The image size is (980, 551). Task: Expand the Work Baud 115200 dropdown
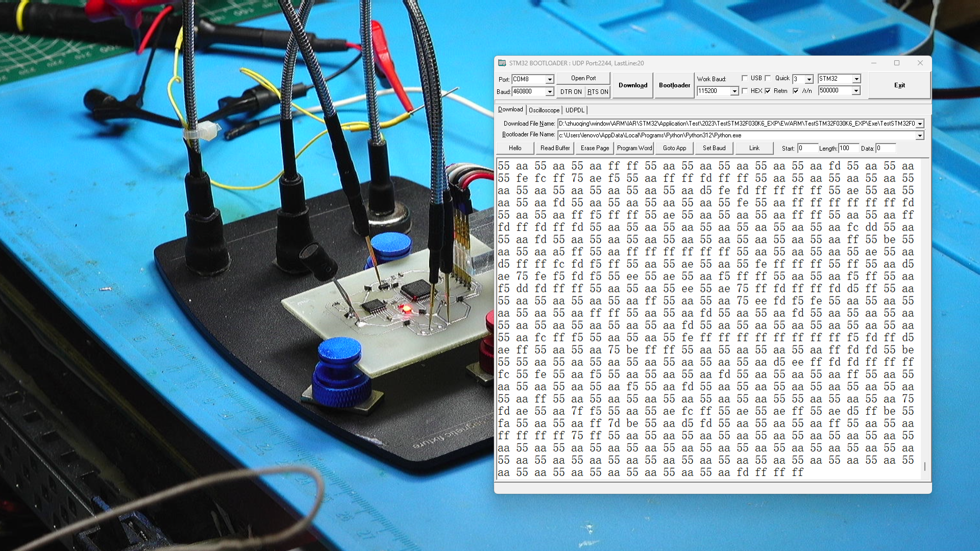[x=734, y=91]
